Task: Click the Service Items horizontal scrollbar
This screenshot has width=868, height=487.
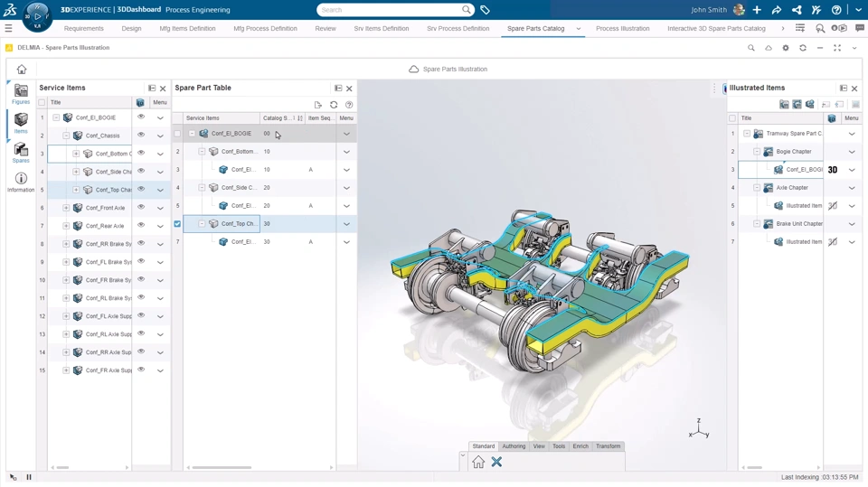Action: 62,468
